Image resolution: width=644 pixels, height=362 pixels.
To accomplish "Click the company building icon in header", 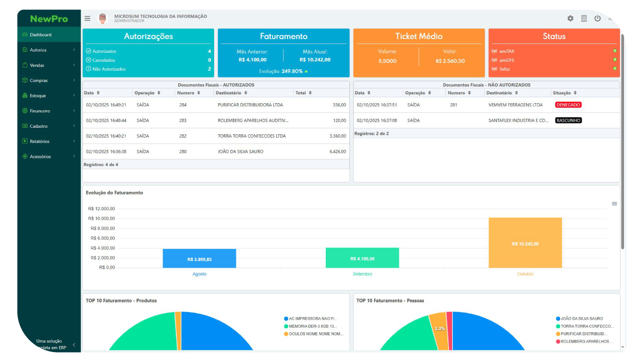I will (584, 18).
